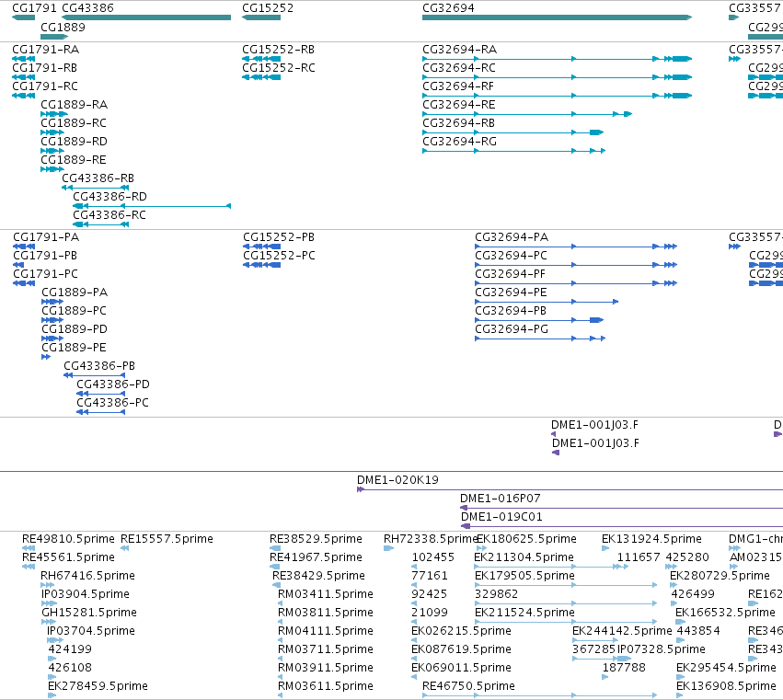
Task: Select BAC clone DME1-016P07
Action: coord(500,499)
